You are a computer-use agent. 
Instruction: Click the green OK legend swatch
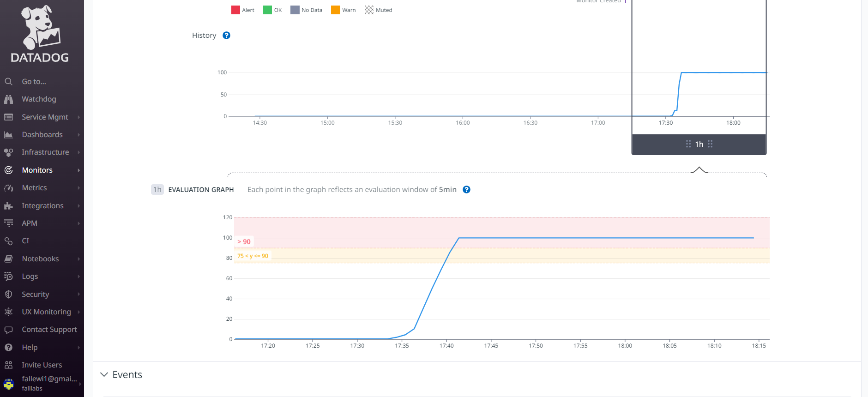pyautogui.click(x=267, y=10)
